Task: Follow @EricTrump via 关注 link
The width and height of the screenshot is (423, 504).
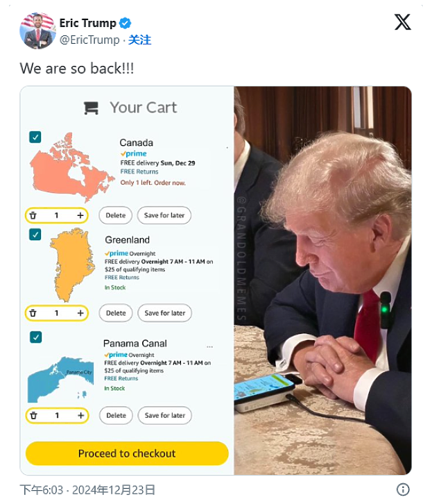Action: pos(139,40)
